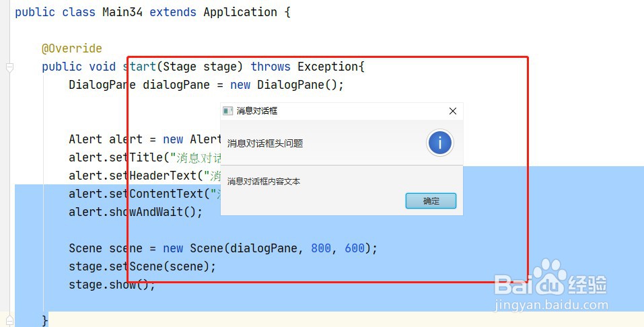Click the Exception word in throws clause

(x=327, y=67)
